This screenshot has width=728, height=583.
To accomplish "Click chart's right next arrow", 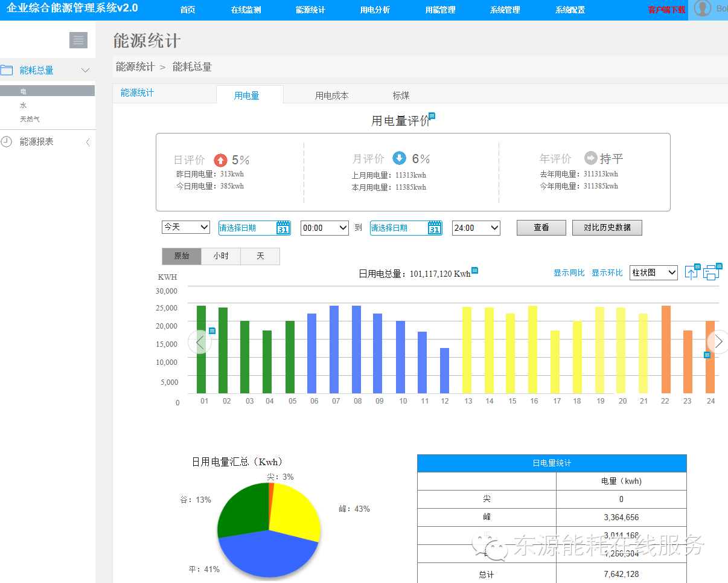I will coord(718,342).
